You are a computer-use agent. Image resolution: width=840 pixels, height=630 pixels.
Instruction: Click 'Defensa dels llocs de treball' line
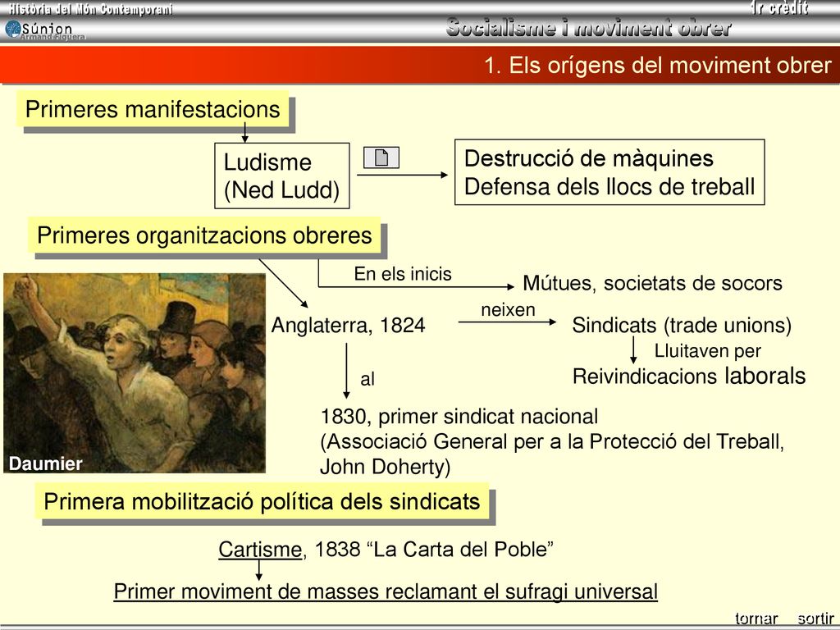click(x=609, y=186)
